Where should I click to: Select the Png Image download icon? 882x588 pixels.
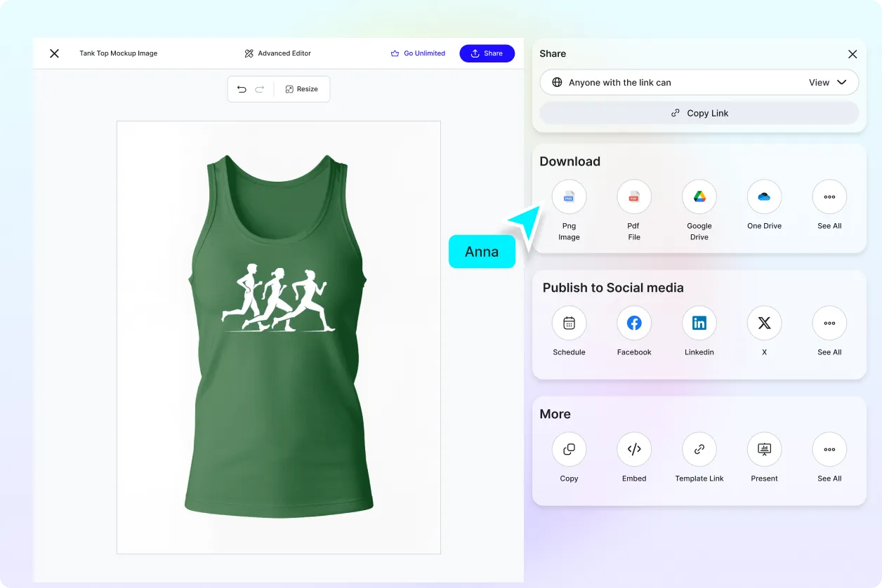[x=569, y=196]
